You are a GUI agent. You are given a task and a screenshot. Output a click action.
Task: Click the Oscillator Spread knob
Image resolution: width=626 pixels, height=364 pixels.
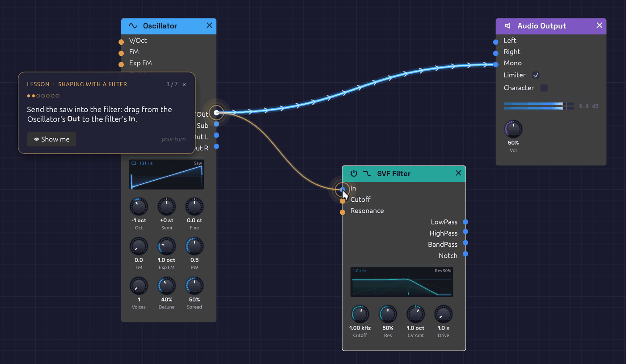click(x=194, y=286)
